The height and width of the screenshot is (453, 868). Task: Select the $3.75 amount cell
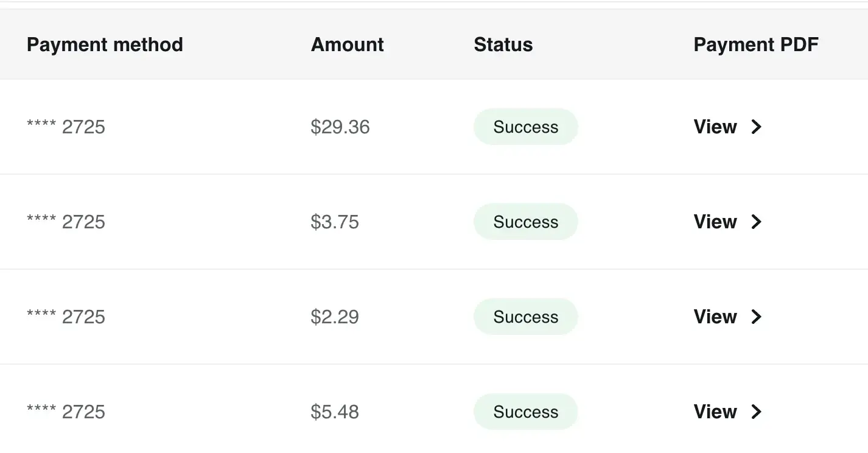click(335, 222)
